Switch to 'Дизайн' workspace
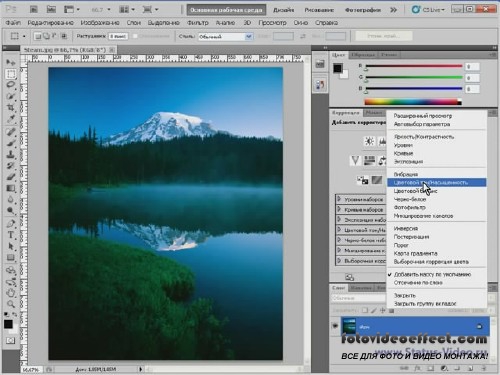Viewport: 500px width, 375px height. tap(283, 10)
